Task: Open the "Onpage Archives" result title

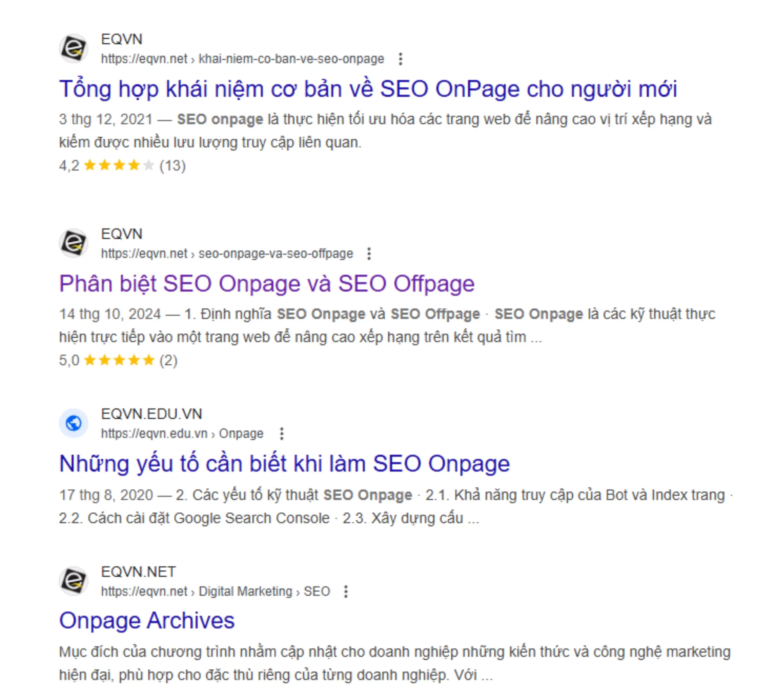Action: pos(147,620)
